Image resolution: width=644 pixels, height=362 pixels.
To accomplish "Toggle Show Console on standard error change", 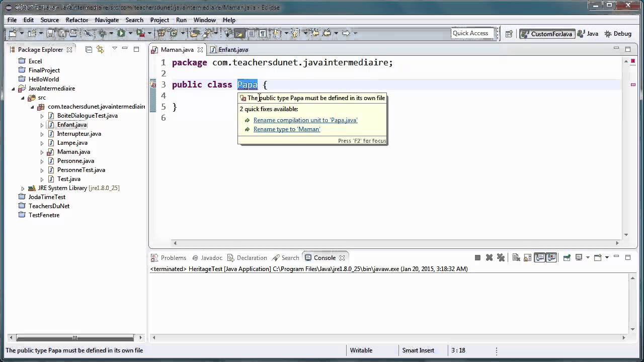I will coord(551,257).
